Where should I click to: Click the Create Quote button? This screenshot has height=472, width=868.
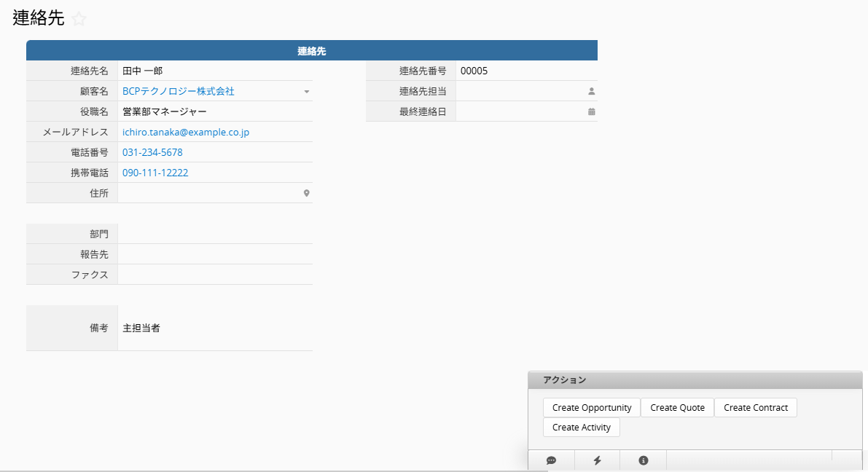pos(677,407)
